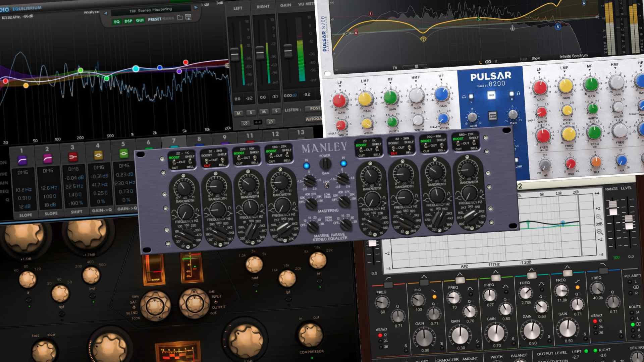Click the floppy-disk save icon in Equilibrium
The height and width of the screenshot is (362, 644).
(188, 17)
